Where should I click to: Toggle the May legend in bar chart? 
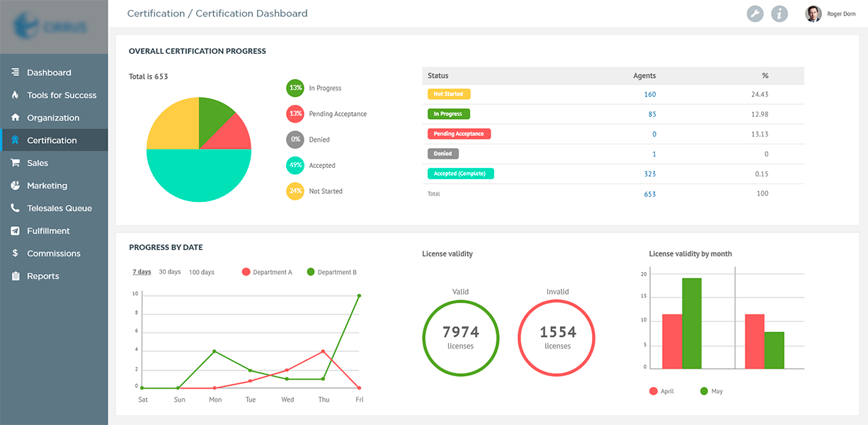[711, 391]
